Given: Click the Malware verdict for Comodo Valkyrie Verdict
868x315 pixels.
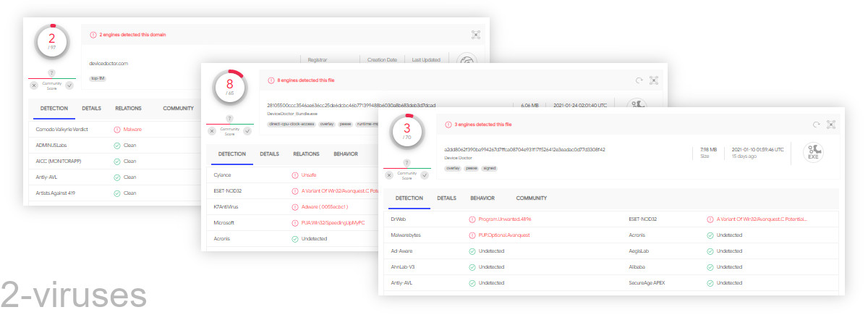Looking at the screenshot, I should 133,129.
